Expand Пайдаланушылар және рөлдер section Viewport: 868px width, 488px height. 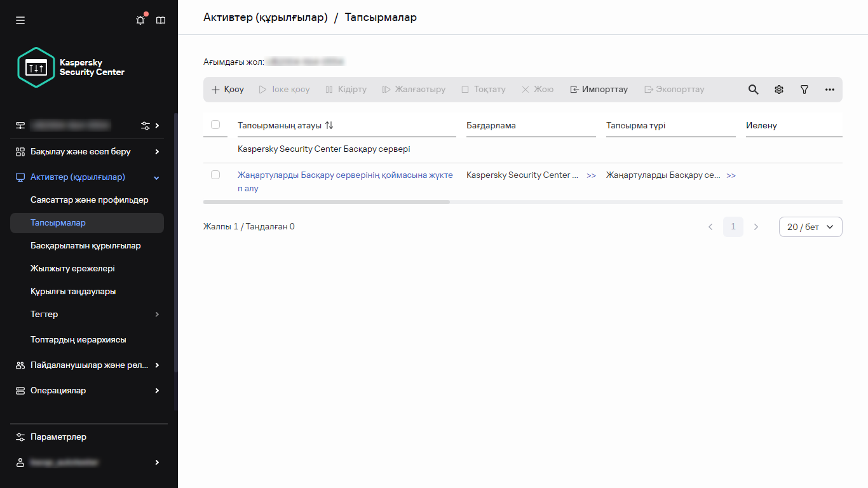(157, 365)
